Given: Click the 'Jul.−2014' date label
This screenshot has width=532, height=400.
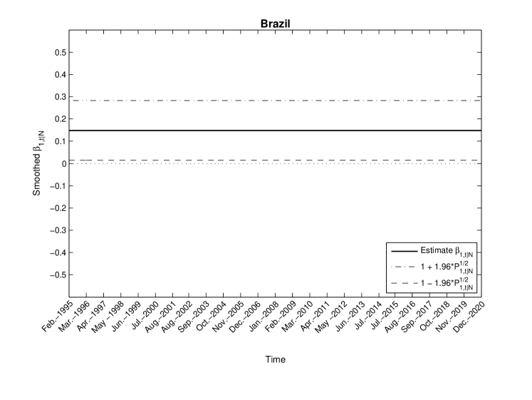Looking at the screenshot, I should (367, 315).
